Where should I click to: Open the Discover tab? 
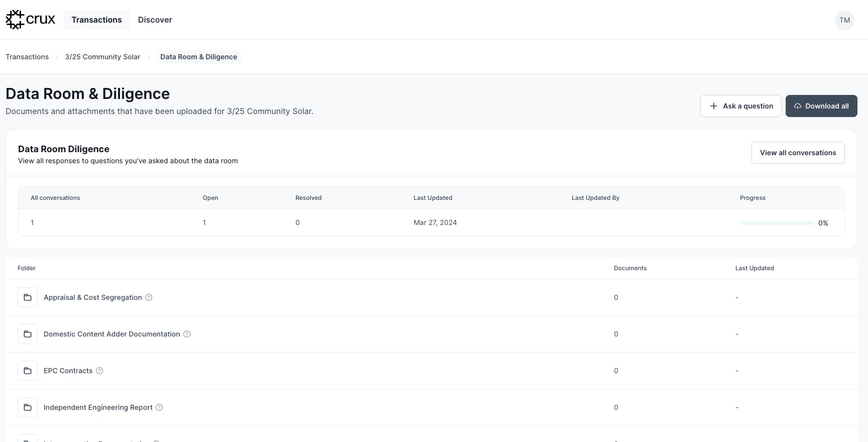(155, 20)
